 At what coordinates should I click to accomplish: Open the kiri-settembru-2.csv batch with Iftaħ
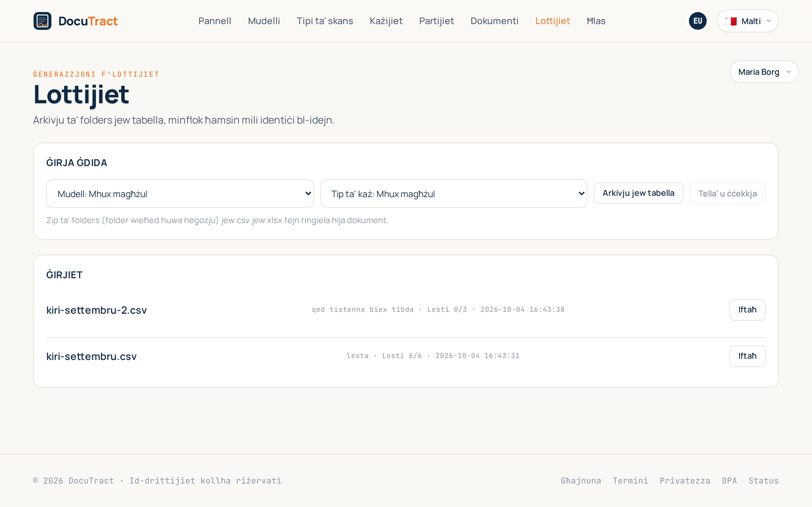(747, 310)
